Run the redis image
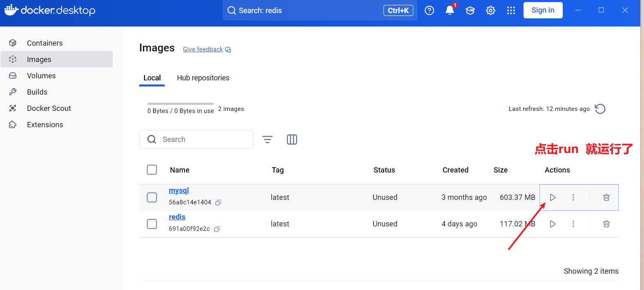 [553, 224]
